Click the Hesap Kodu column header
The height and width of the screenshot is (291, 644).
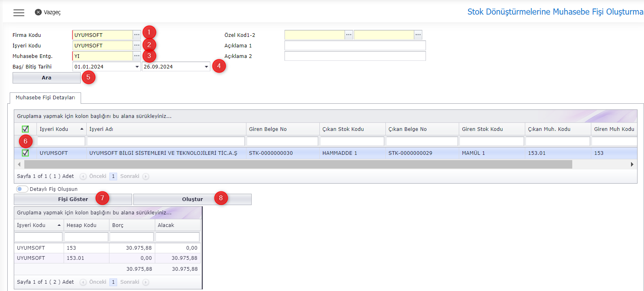click(87, 225)
